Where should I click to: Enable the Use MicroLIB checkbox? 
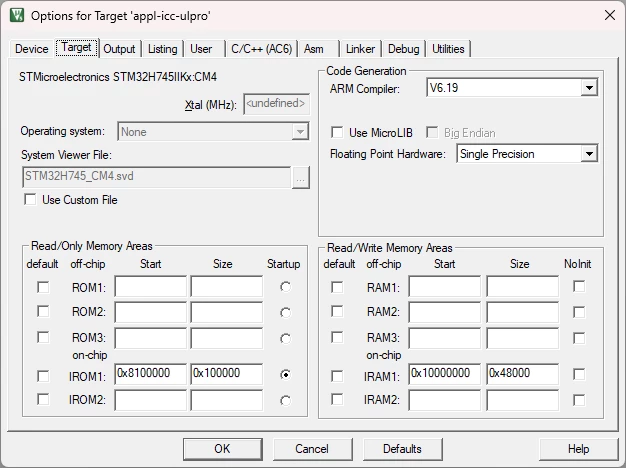pyautogui.click(x=337, y=132)
